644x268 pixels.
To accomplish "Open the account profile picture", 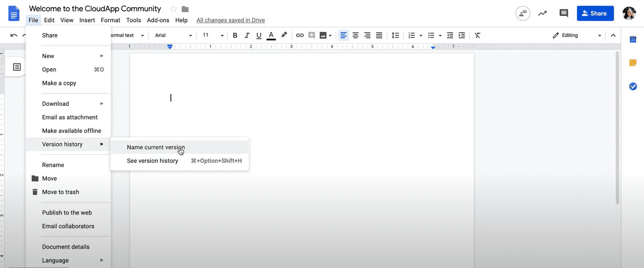I will pos(629,13).
